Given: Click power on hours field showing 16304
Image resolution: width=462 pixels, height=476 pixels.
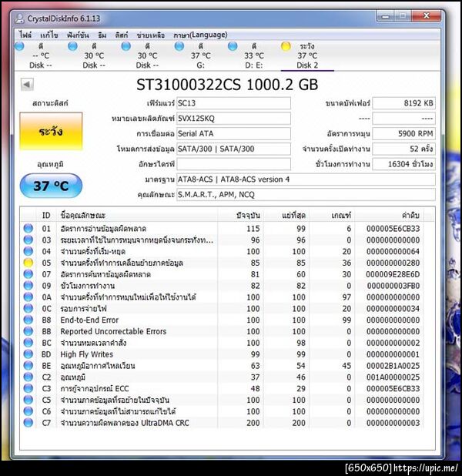Looking at the screenshot, I should pos(403,164).
